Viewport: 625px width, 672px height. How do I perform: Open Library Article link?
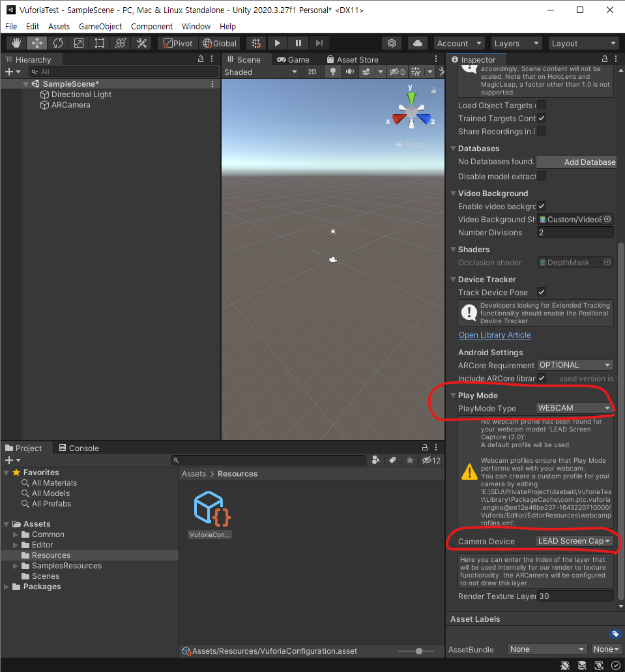tap(495, 335)
